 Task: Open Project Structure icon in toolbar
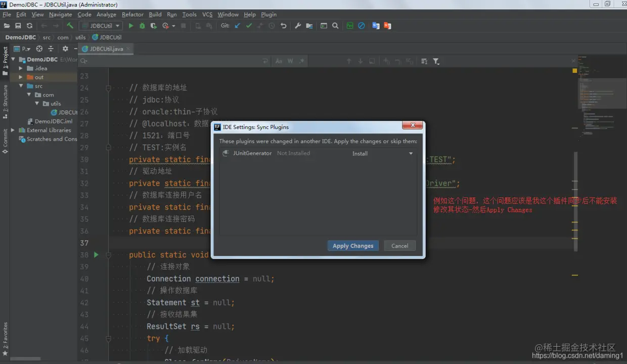(x=309, y=26)
